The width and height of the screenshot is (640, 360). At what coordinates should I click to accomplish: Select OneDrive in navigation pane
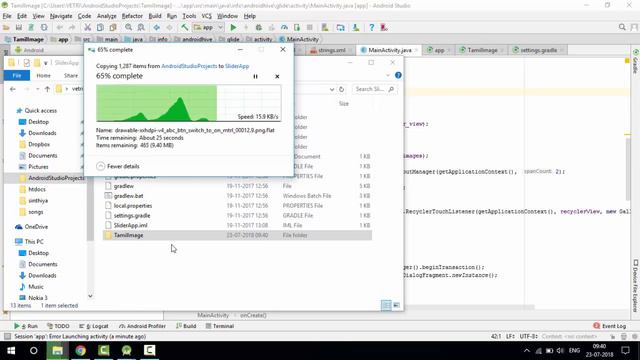pos(36,227)
